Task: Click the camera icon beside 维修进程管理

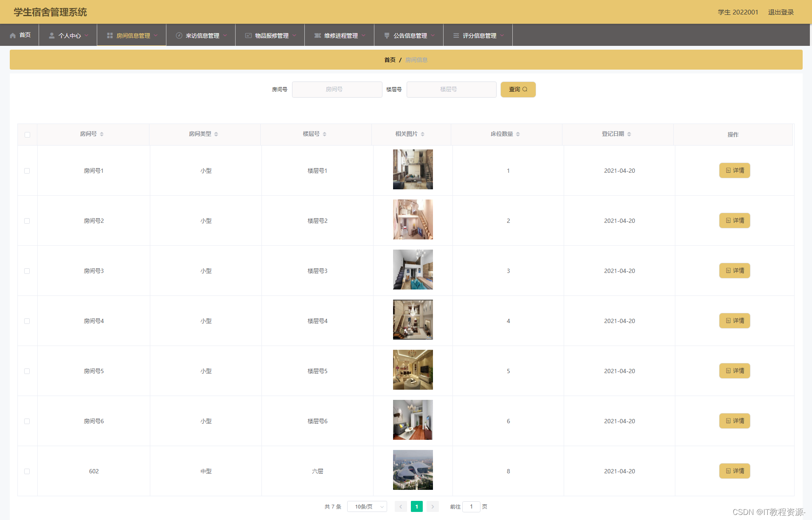Action: [317, 36]
